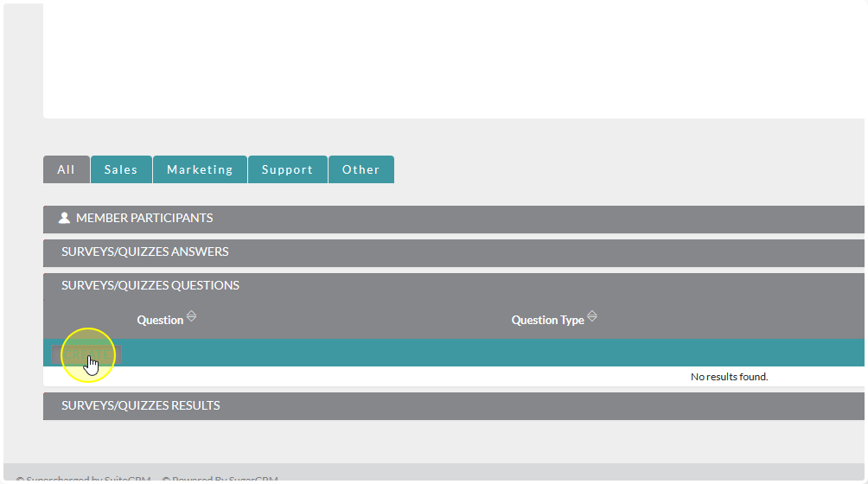This screenshot has width=868, height=484.
Task: Sort by Question using sort arrows icon
Action: click(x=192, y=317)
